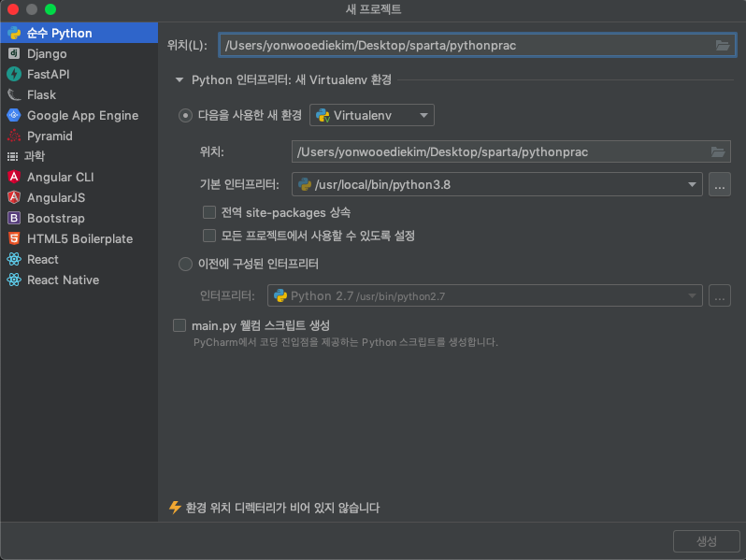The image size is (746, 560).
Task: Select the 순수 Python project type
Action: point(79,33)
